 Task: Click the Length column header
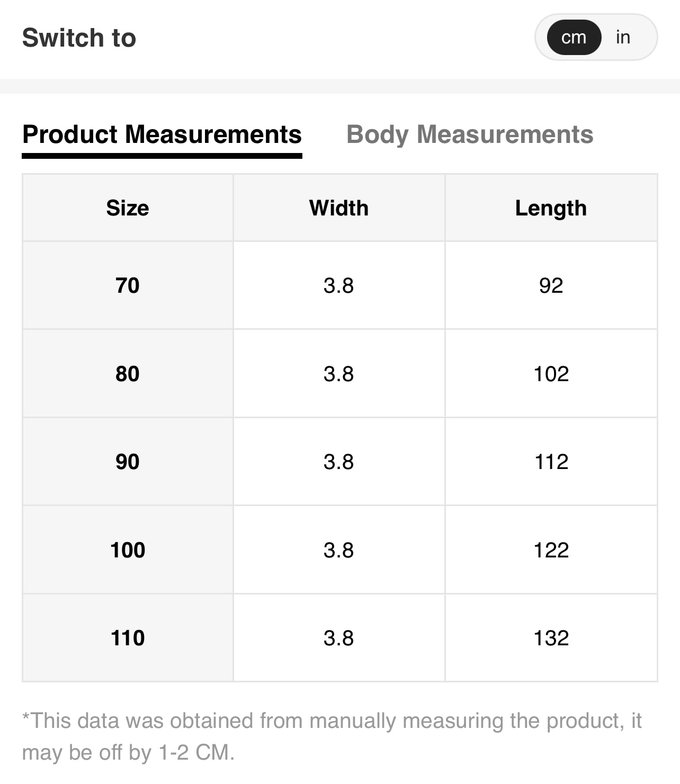point(551,208)
